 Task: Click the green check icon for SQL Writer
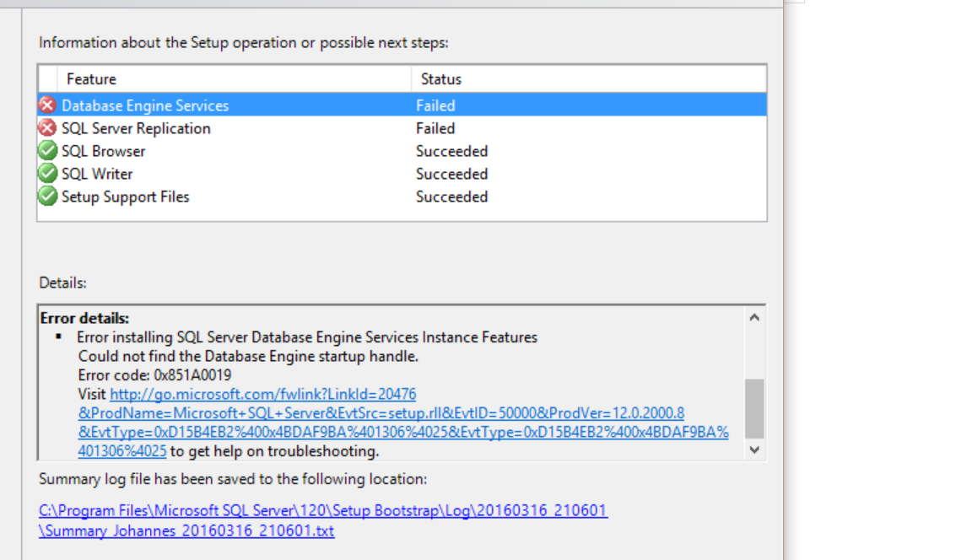[x=47, y=174]
